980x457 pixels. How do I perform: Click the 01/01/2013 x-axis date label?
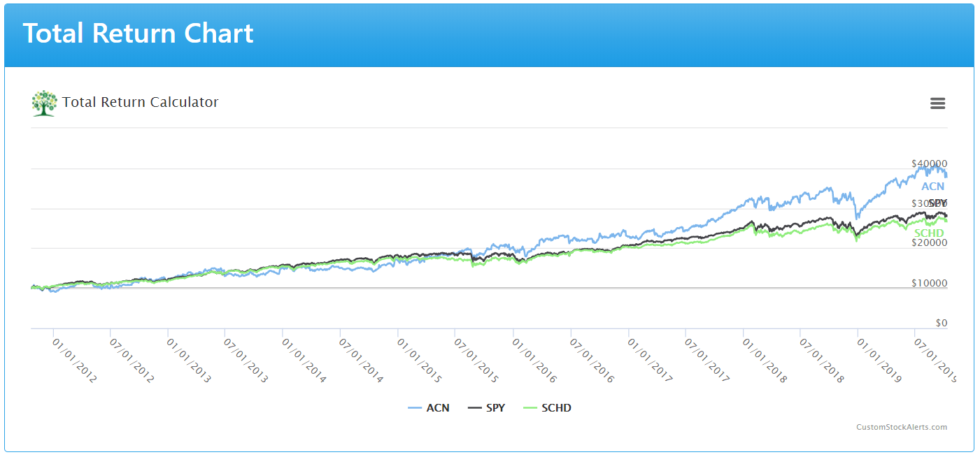[x=190, y=361]
